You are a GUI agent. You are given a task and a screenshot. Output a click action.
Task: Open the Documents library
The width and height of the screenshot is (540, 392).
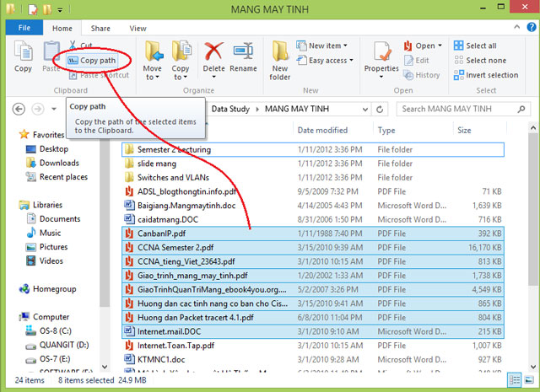[x=53, y=219]
